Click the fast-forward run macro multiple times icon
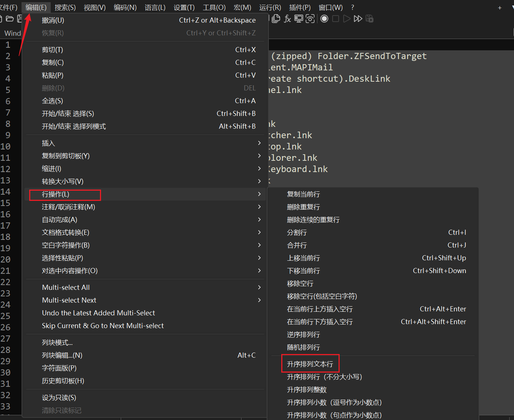This screenshot has width=514, height=420. pyautogui.click(x=358, y=19)
